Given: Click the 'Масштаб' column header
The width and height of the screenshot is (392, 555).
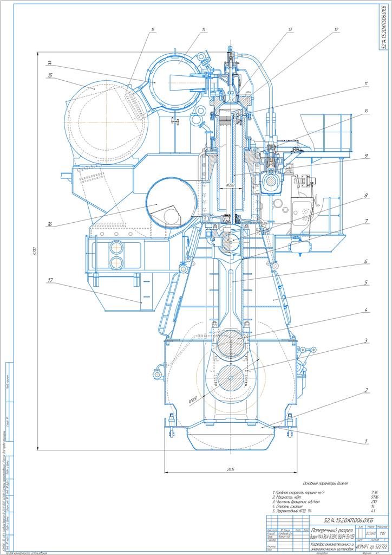Looking at the screenshot, I should [382, 527].
